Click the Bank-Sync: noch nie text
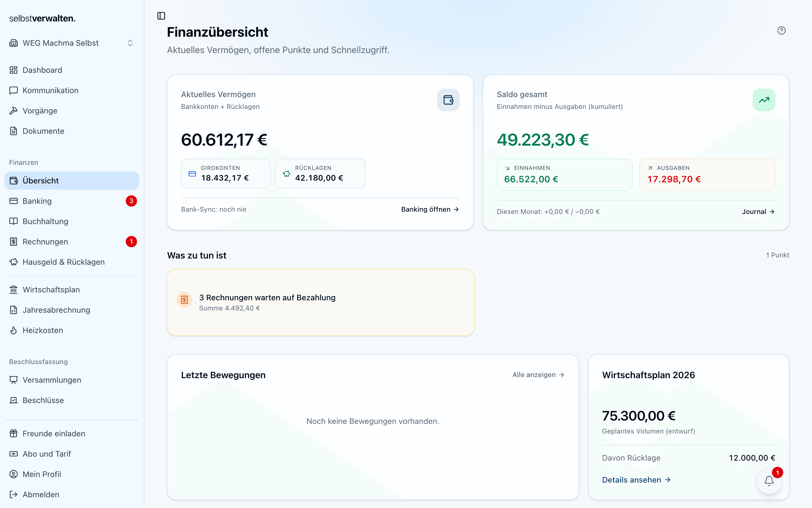812x508 pixels. point(214,209)
